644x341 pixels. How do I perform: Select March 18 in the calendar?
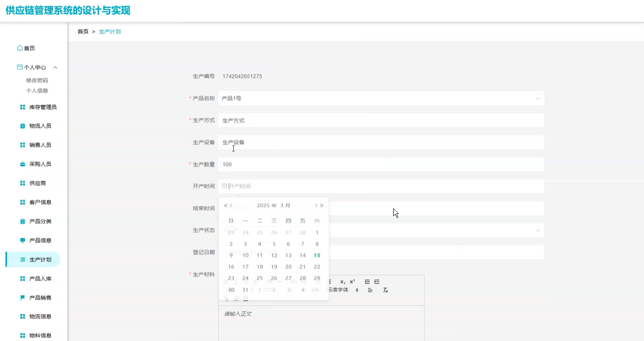tap(260, 267)
